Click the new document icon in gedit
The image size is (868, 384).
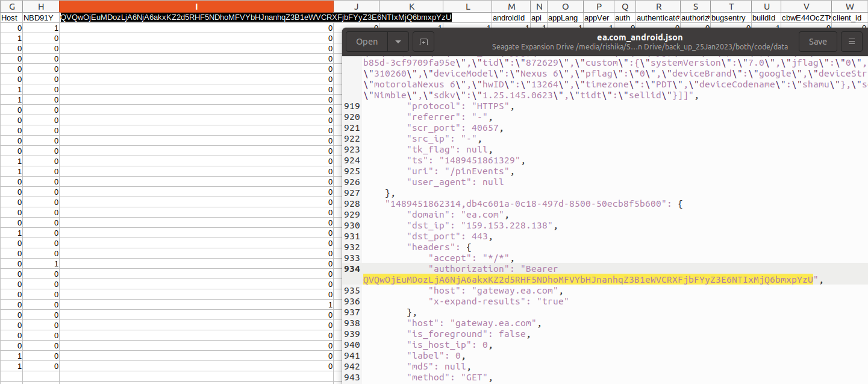point(423,42)
